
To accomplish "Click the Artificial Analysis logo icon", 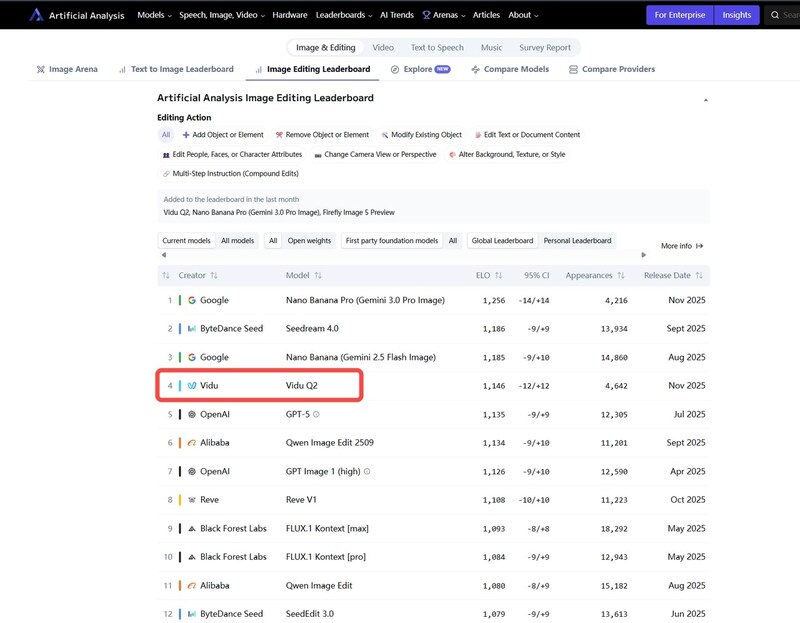I will (36, 15).
